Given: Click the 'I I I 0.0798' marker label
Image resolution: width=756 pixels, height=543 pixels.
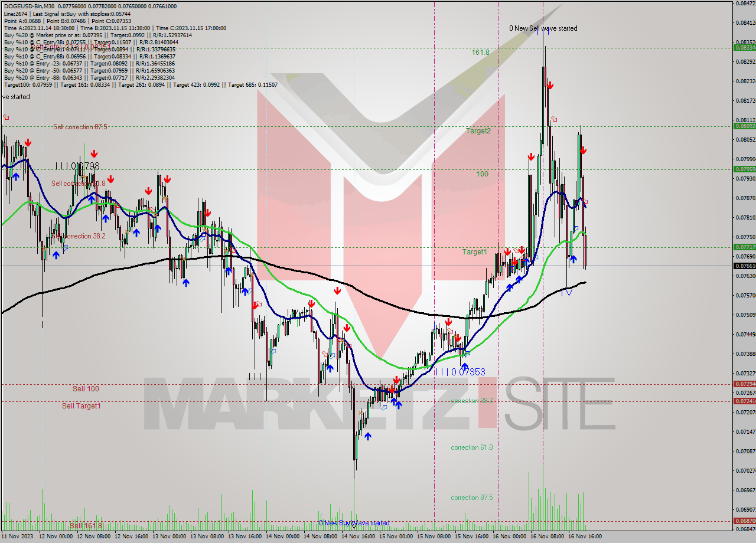Looking at the screenshot, I should tap(77, 166).
